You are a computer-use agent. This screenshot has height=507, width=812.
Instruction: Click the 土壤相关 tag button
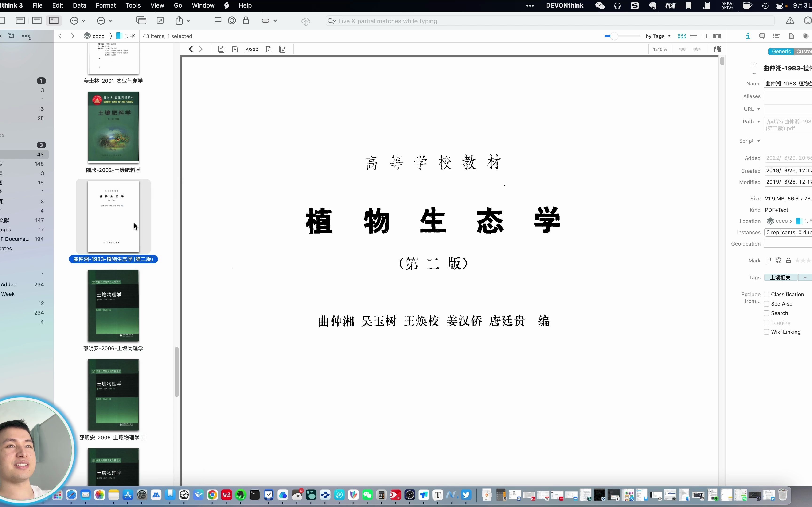coord(781,277)
